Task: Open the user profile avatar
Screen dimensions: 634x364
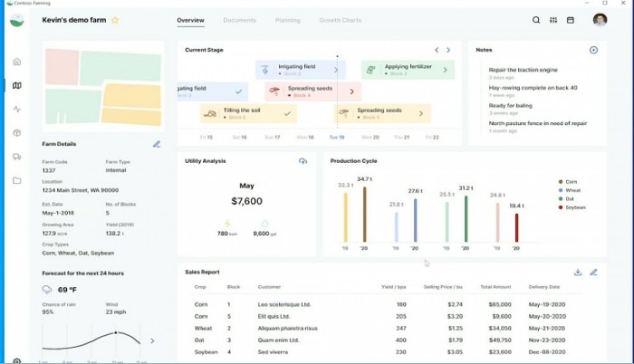Action: (x=600, y=20)
